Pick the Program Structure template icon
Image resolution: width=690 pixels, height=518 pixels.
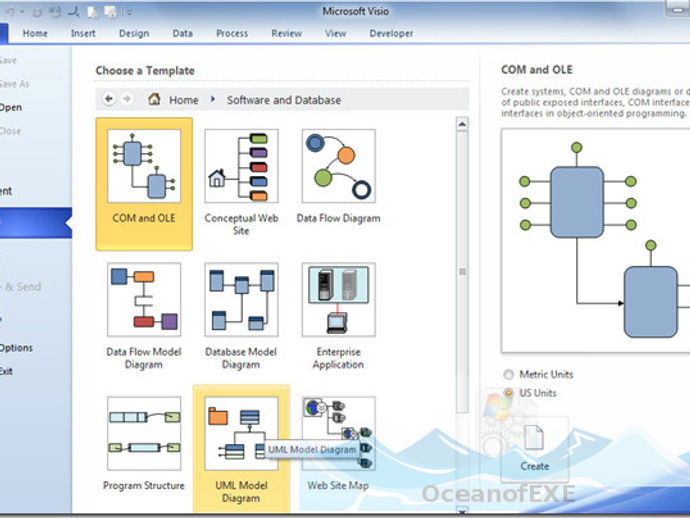[x=144, y=434]
